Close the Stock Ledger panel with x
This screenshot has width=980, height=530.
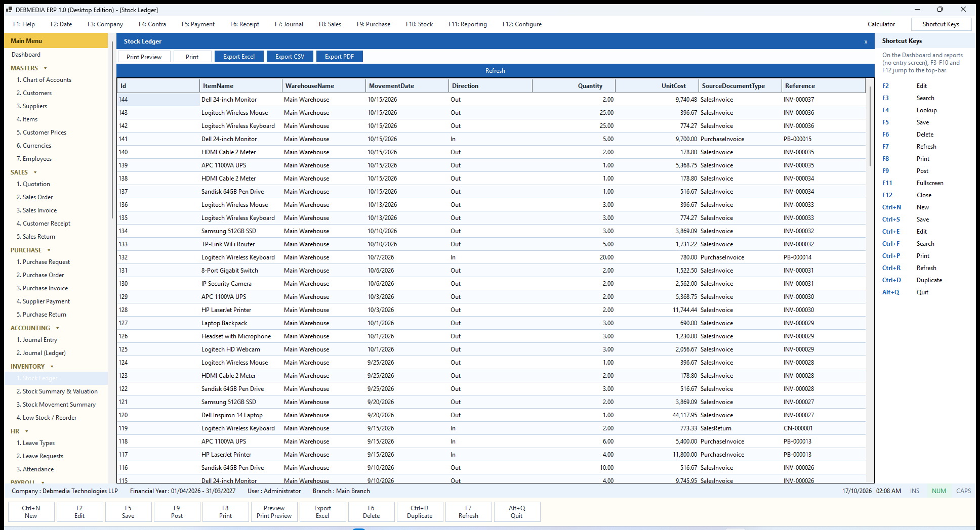pyautogui.click(x=866, y=42)
